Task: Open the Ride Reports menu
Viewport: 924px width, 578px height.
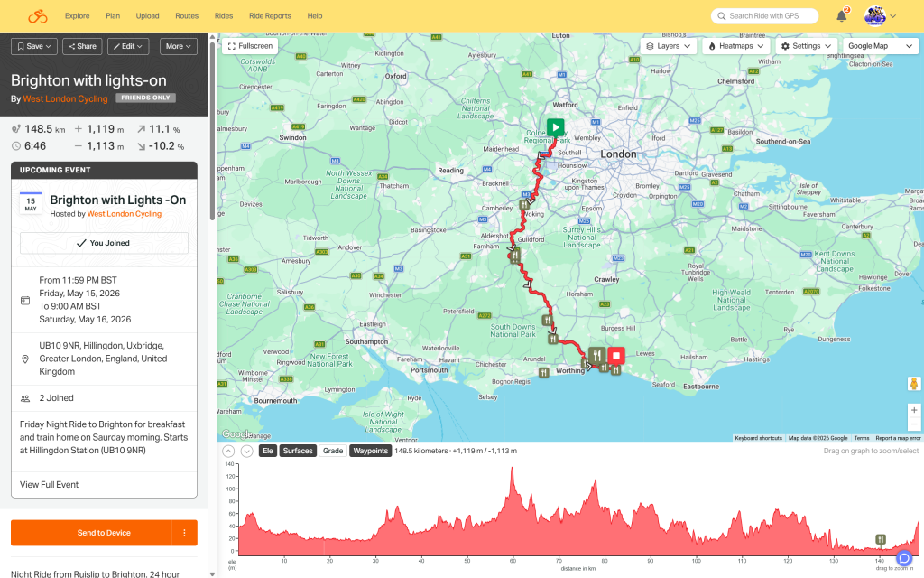Action: [270, 16]
